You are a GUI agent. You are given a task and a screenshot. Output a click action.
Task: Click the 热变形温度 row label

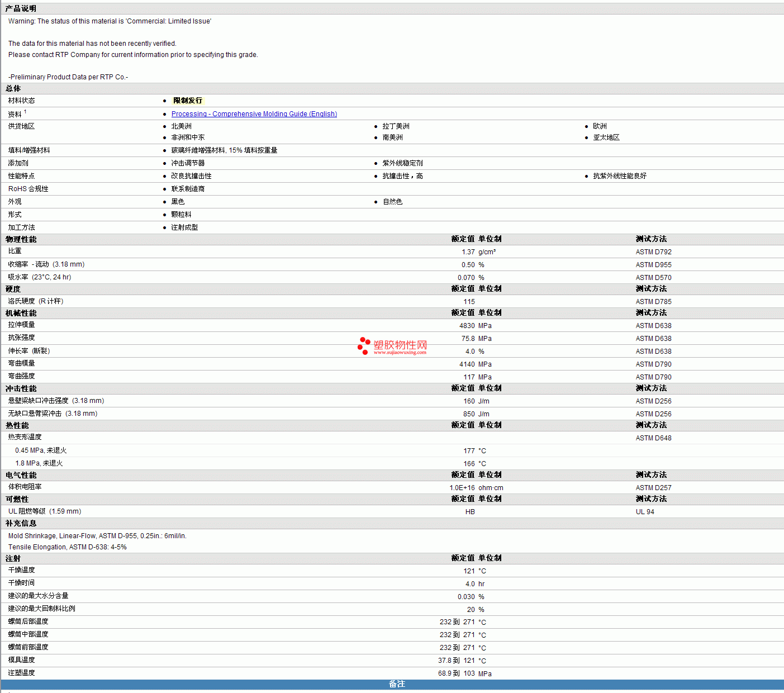pos(25,437)
